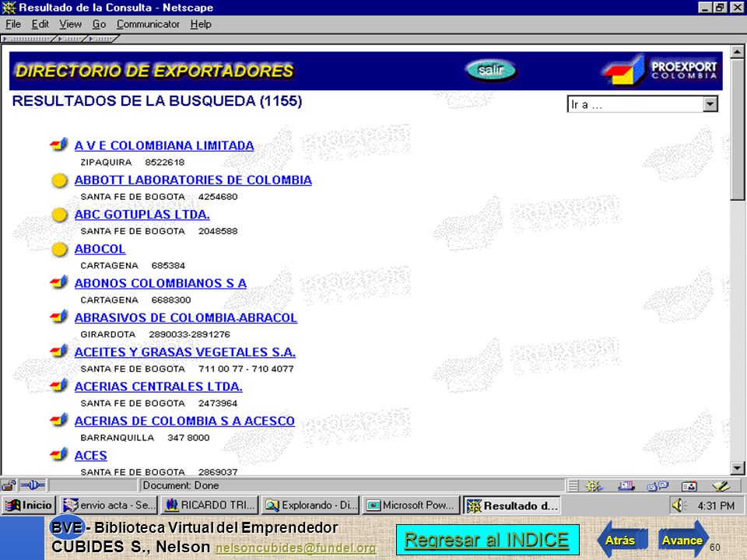Screen dimensions: 747x560
Task: Click nelsoncubides@fundel.org email link
Action: point(296,548)
